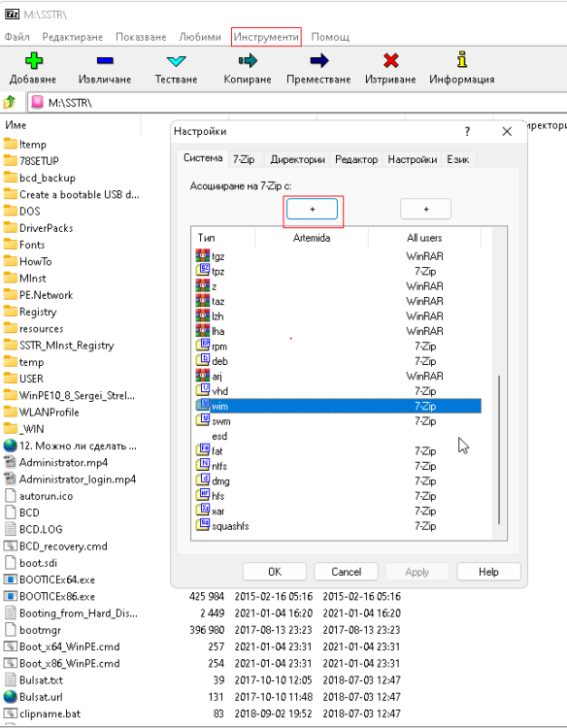Switch to the Настройки tab
Screen dimensions: 567x728
[x=413, y=159]
